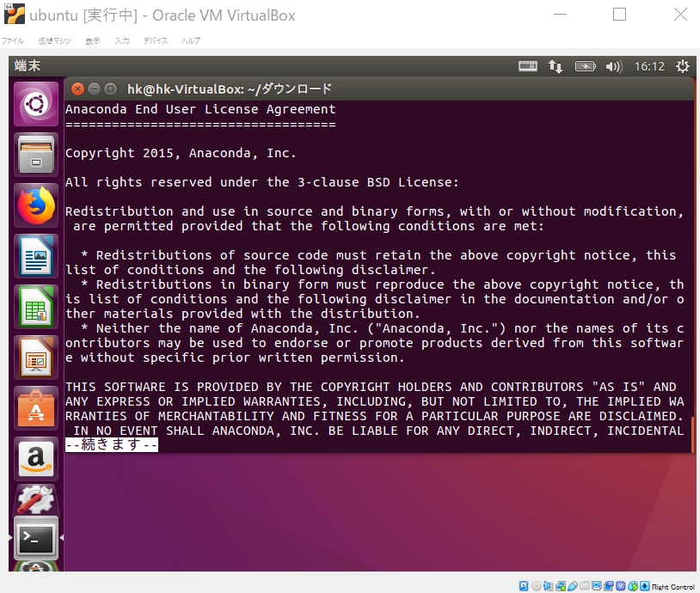Click the line Copyright 2015, Anaconda, Inc.
The width and height of the screenshot is (700, 593).
(181, 153)
